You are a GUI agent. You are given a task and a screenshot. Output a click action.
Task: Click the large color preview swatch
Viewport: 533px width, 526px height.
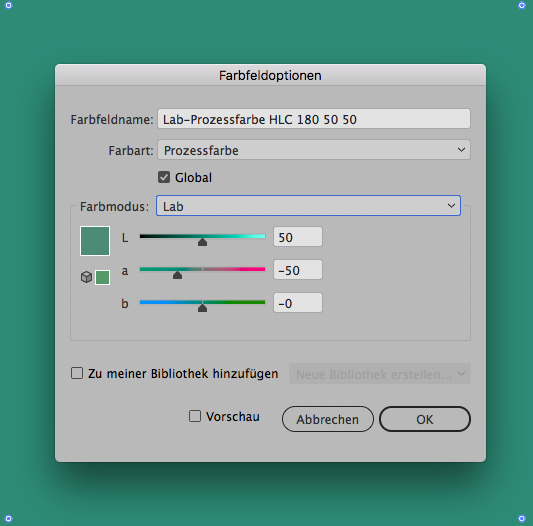tap(95, 241)
